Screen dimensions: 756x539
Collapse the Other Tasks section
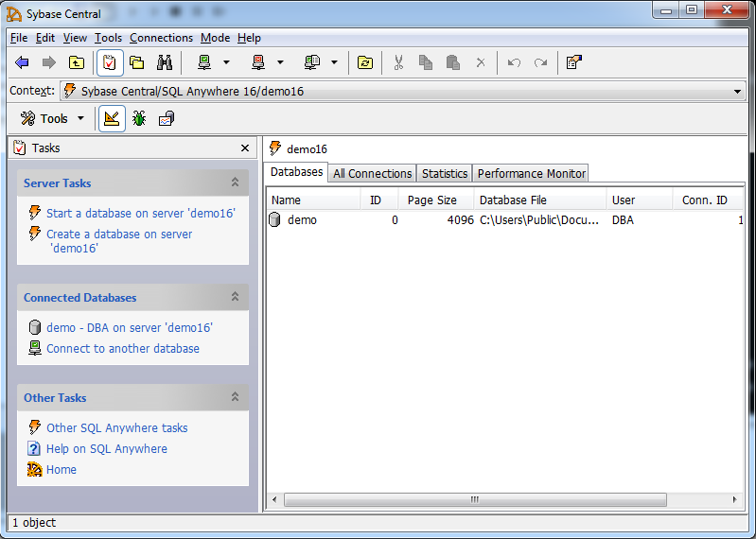(x=235, y=397)
